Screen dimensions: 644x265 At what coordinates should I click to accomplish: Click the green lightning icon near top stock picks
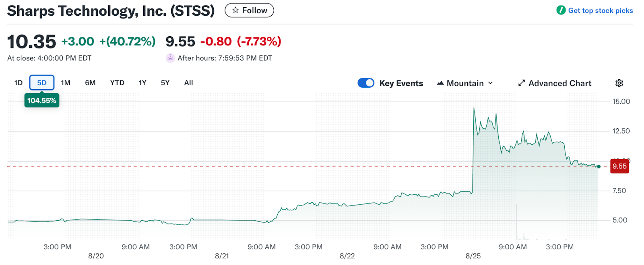click(x=561, y=10)
